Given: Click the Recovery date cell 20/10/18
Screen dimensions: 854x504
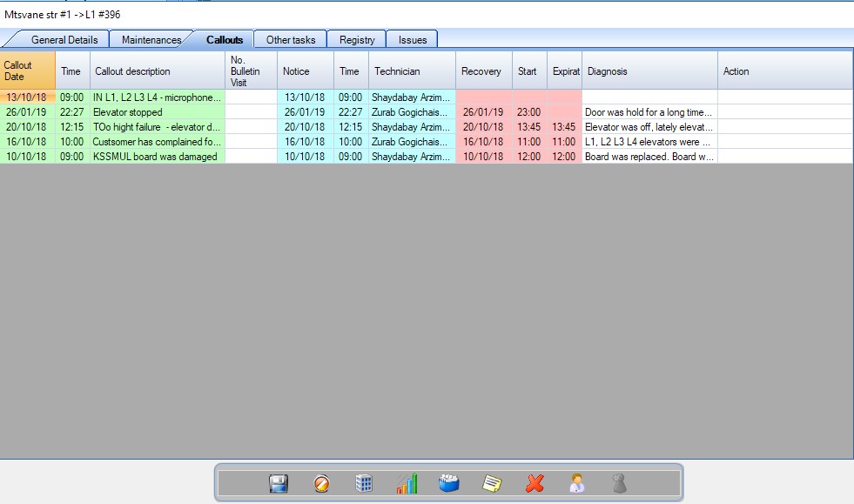Looking at the screenshot, I should [x=483, y=127].
